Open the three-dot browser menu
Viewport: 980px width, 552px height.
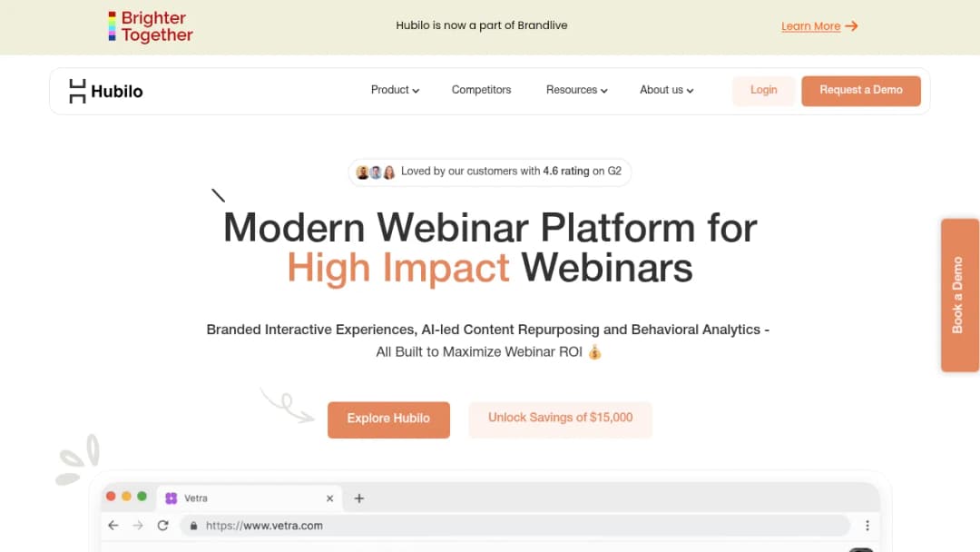point(867,526)
